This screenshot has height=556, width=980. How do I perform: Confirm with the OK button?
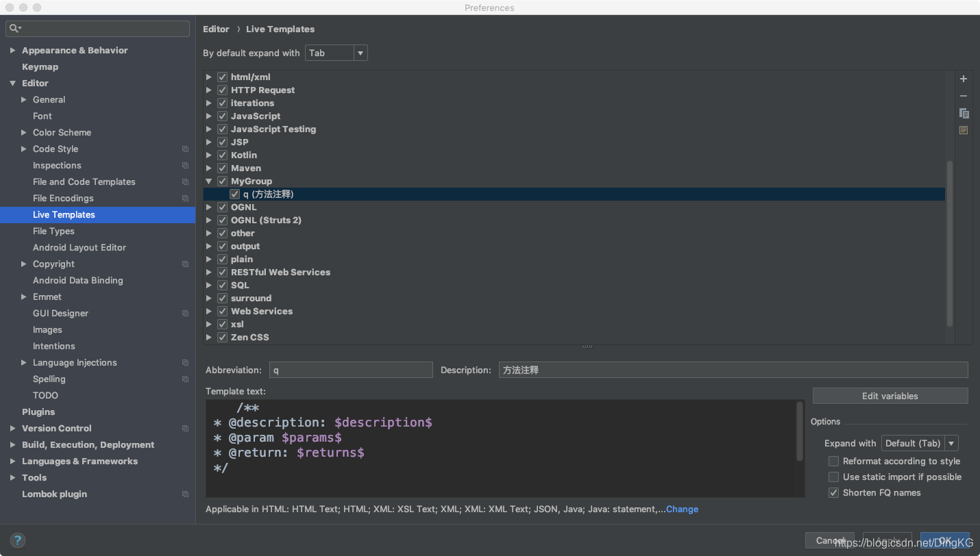(x=945, y=540)
